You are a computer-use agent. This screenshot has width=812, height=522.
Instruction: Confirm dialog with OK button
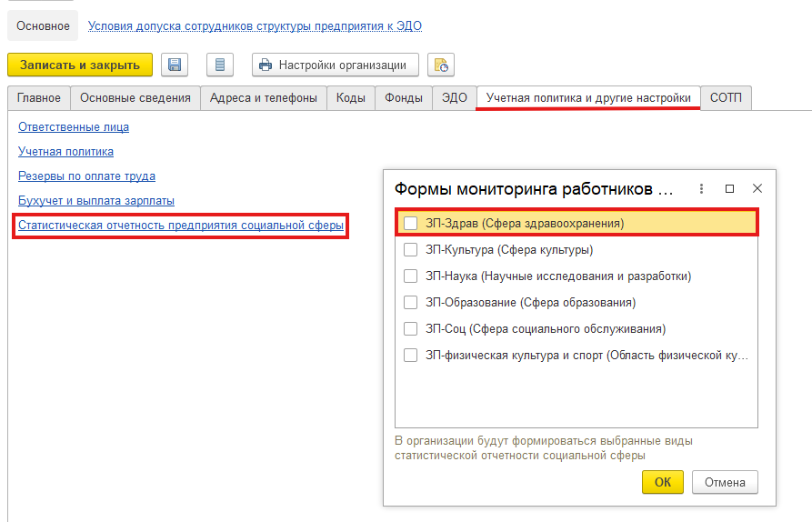pyautogui.click(x=662, y=482)
